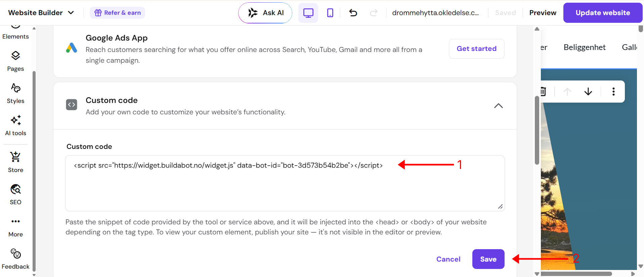The image size is (644, 277).
Task: Select Beliggenhet in the site navigation
Action: 585,47
